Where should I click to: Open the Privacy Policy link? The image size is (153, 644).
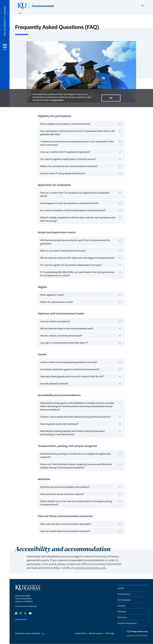(58, 100)
